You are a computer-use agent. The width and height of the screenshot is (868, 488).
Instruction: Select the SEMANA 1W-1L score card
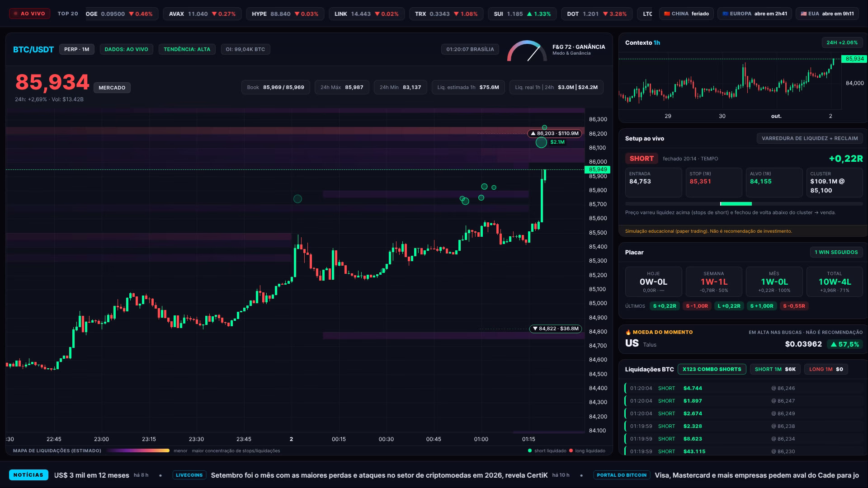[714, 282]
